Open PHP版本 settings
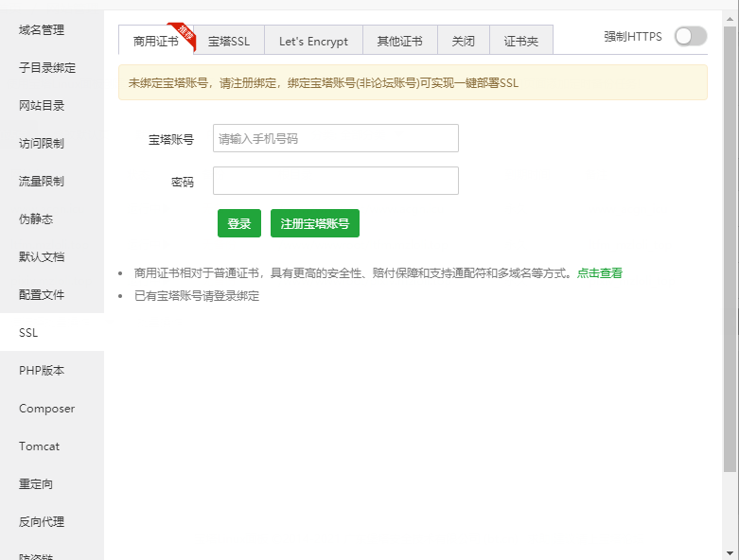Viewport: 739px width, 560px height. click(x=52, y=371)
